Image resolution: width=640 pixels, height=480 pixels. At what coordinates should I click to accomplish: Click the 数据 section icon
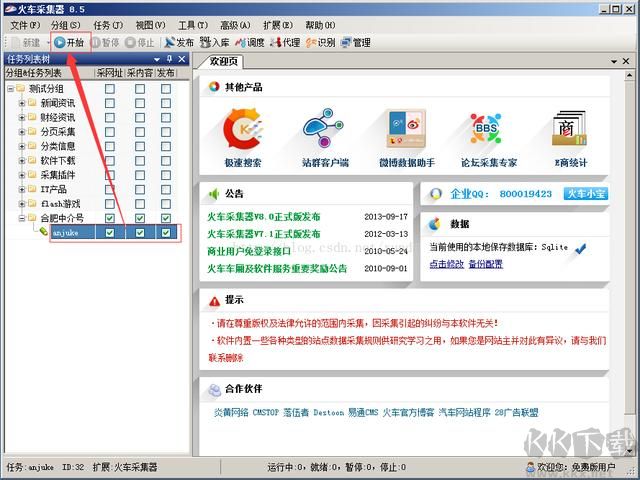[435, 224]
